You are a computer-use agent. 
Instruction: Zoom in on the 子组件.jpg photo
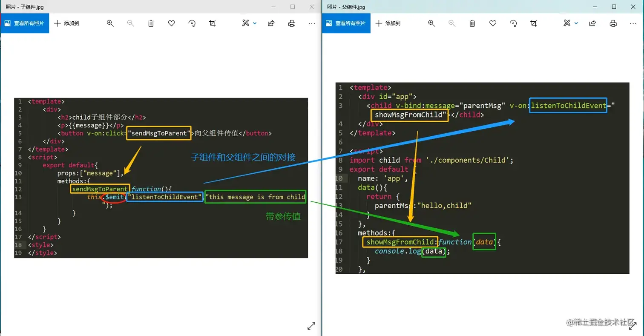[x=110, y=23]
